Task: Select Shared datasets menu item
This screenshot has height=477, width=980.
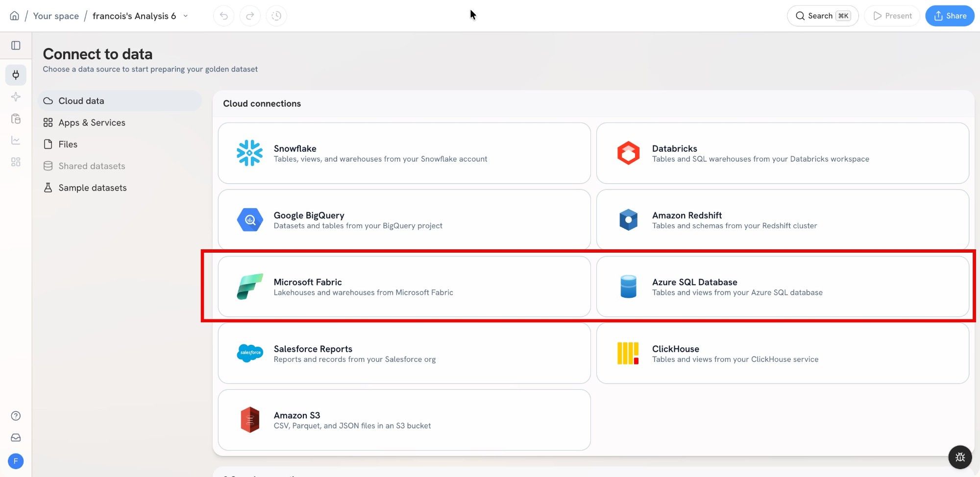Action: coord(120,166)
